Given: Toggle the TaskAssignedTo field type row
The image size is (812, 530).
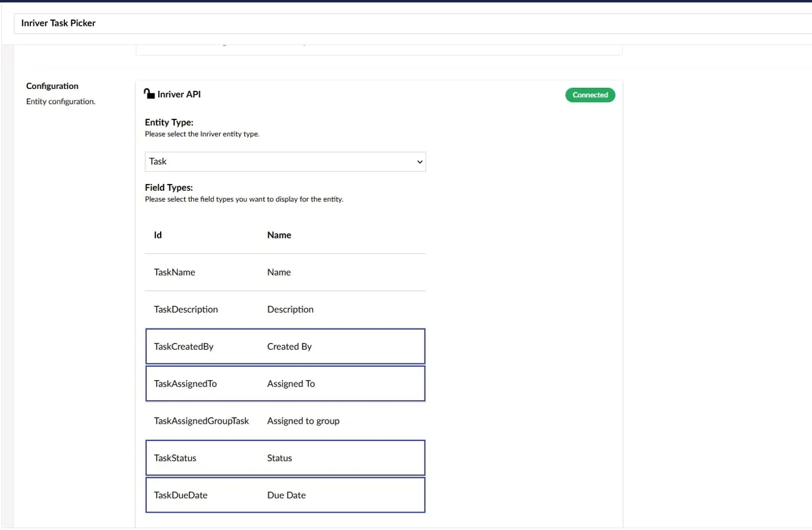Looking at the screenshot, I should click(x=285, y=384).
